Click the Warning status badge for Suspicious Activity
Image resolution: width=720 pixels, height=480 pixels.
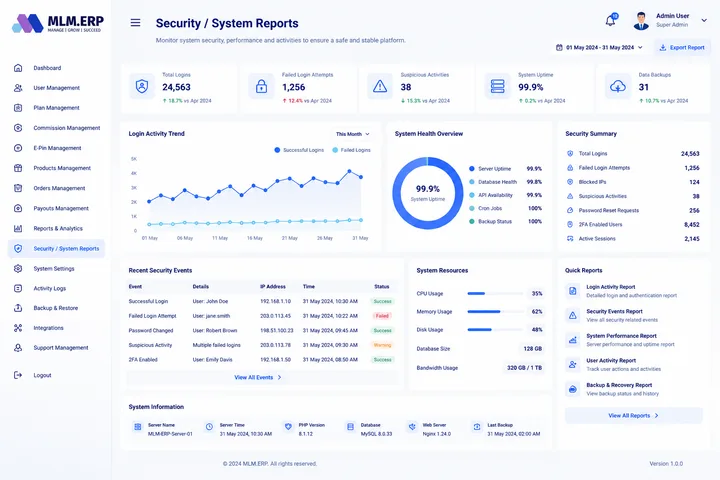pyautogui.click(x=382, y=345)
